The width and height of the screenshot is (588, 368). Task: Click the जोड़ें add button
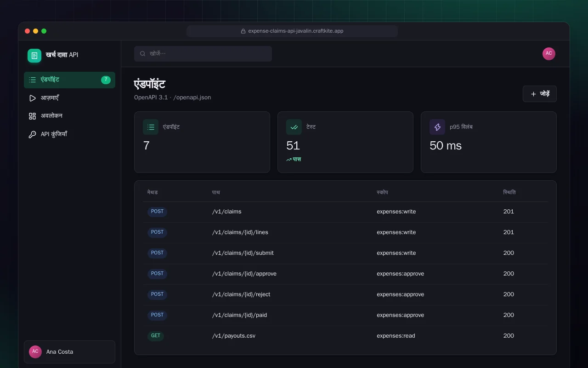click(x=540, y=94)
